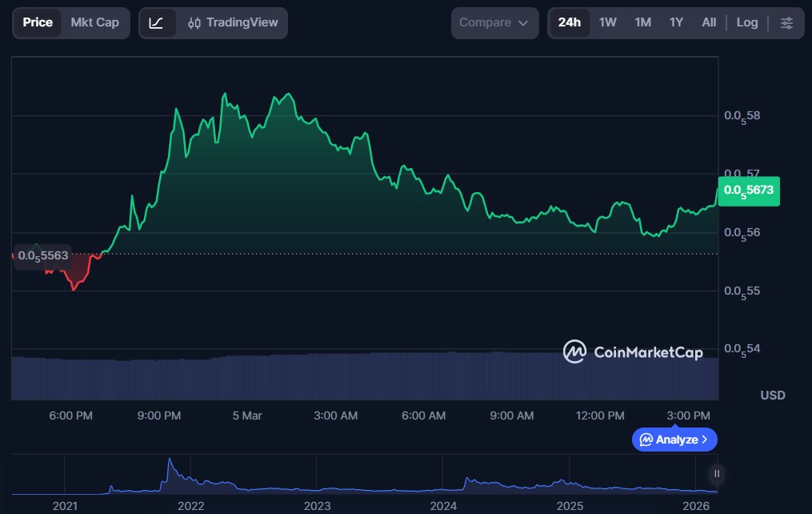Click the Compare dropdown chevron arrow
This screenshot has height=514, width=812.
point(524,23)
